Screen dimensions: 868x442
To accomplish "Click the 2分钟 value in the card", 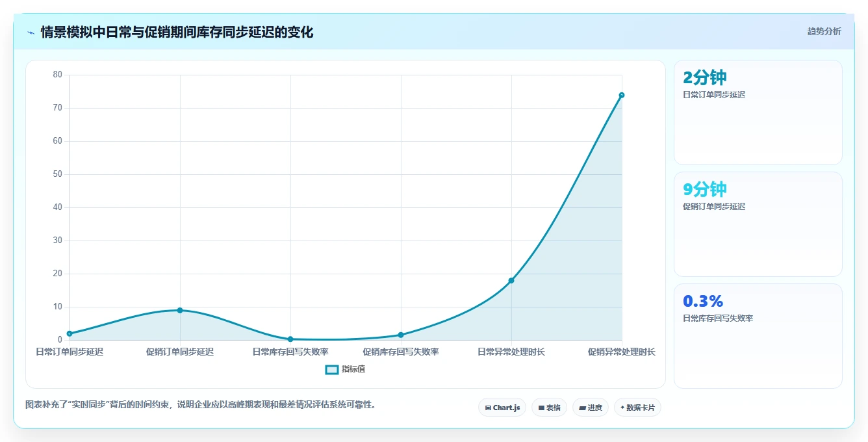I will click(705, 77).
